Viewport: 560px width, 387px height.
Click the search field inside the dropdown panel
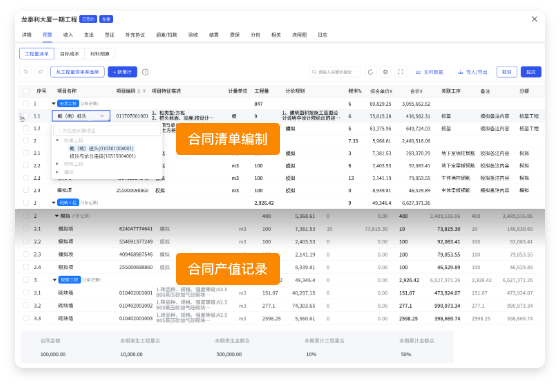(107, 131)
